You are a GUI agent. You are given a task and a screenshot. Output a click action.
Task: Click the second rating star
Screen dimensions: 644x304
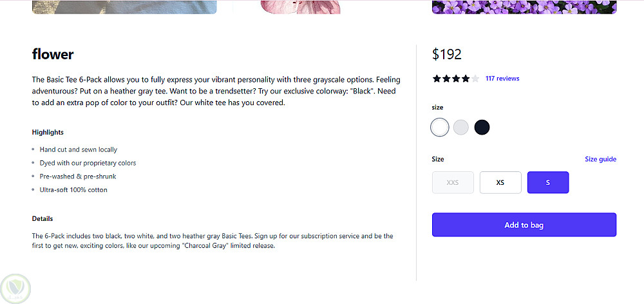pos(446,79)
